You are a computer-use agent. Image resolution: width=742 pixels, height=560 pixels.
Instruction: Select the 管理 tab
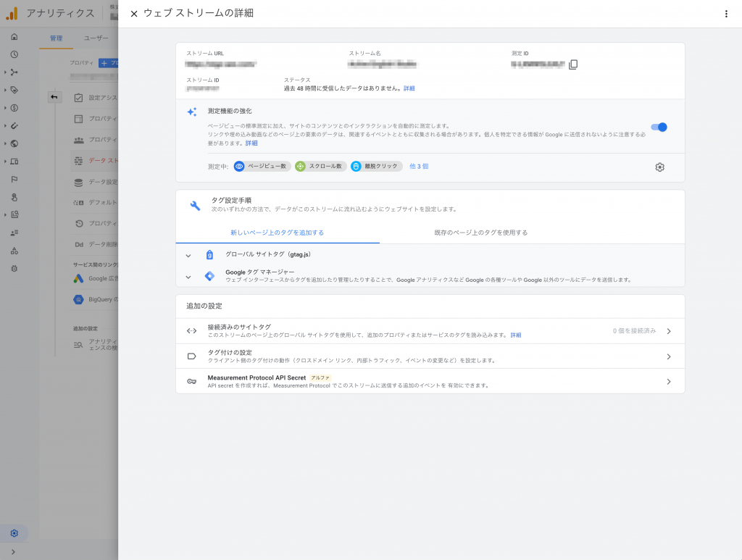pyautogui.click(x=57, y=38)
